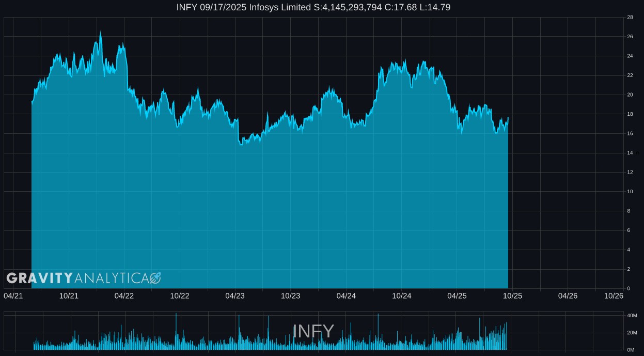Image resolution: width=644 pixels, height=356 pixels.
Task: Select the 28 price axis label
Action: (630, 18)
